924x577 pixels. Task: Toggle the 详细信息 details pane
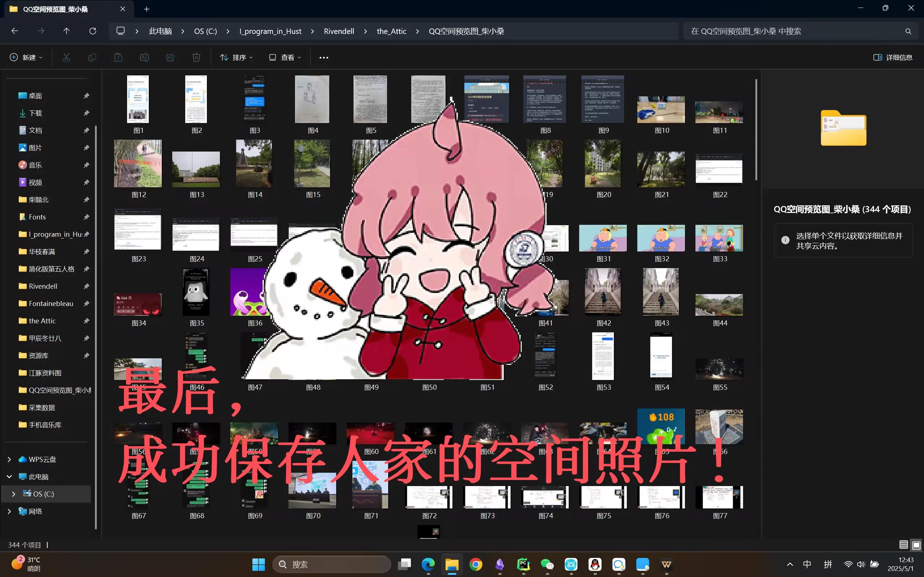click(x=893, y=57)
